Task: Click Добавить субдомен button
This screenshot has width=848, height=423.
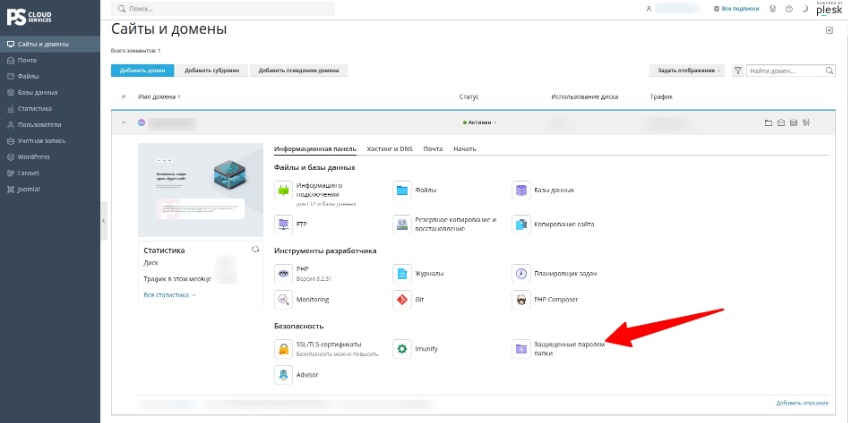Action: point(211,71)
